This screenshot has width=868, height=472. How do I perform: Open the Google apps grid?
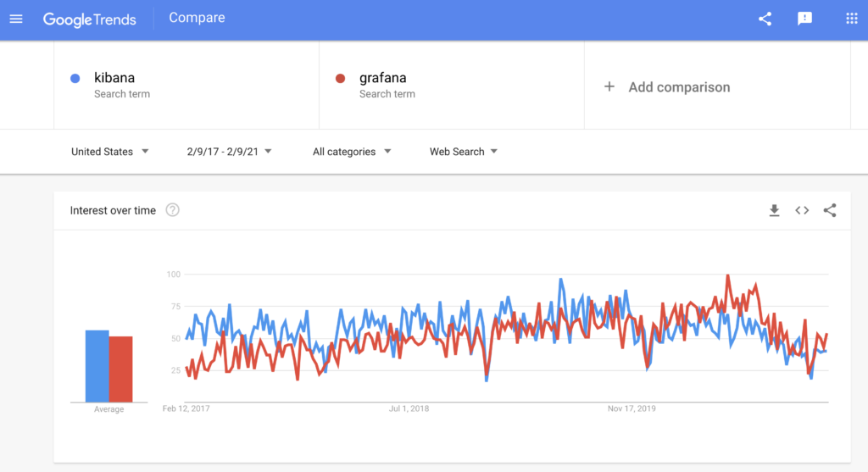[852, 19]
